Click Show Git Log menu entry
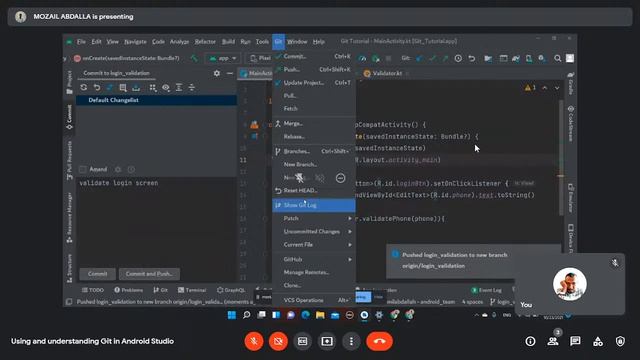 click(313, 205)
